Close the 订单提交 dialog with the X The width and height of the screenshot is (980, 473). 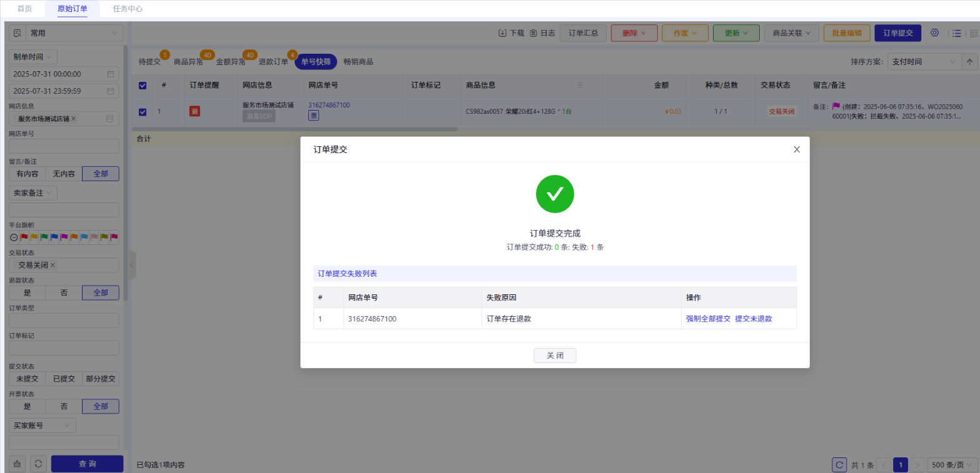point(796,149)
